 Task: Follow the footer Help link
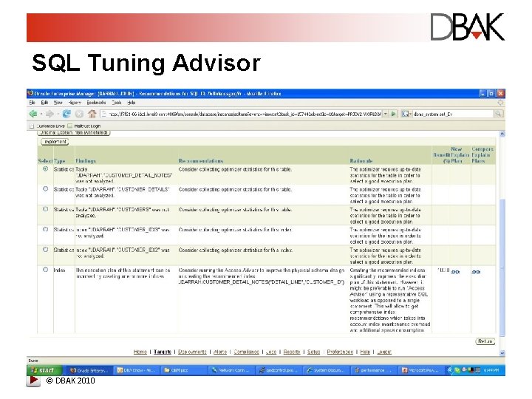point(365,352)
